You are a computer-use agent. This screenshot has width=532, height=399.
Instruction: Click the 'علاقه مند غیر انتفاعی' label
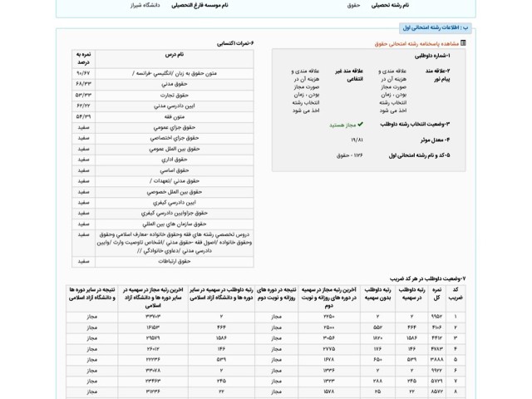point(349,76)
